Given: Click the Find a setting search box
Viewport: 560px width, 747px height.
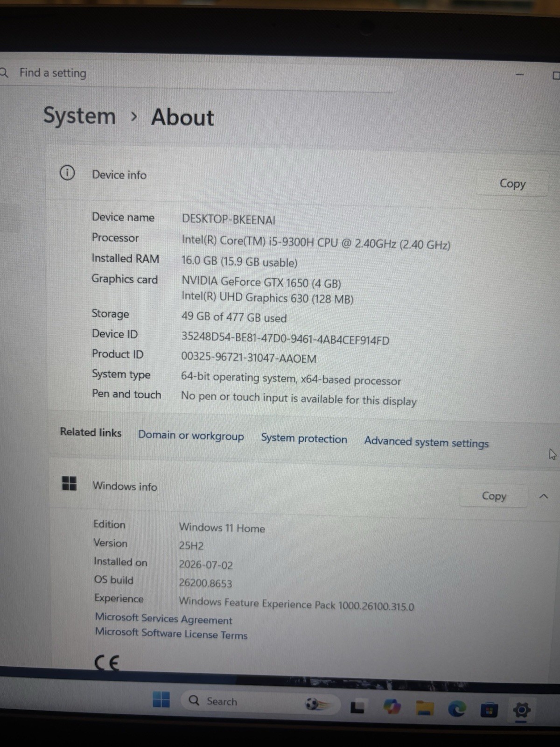Looking at the screenshot, I should (201, 75).
